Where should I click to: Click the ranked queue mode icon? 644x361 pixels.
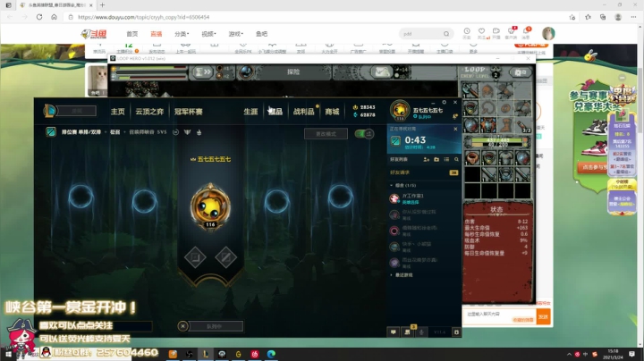point(51,132)
